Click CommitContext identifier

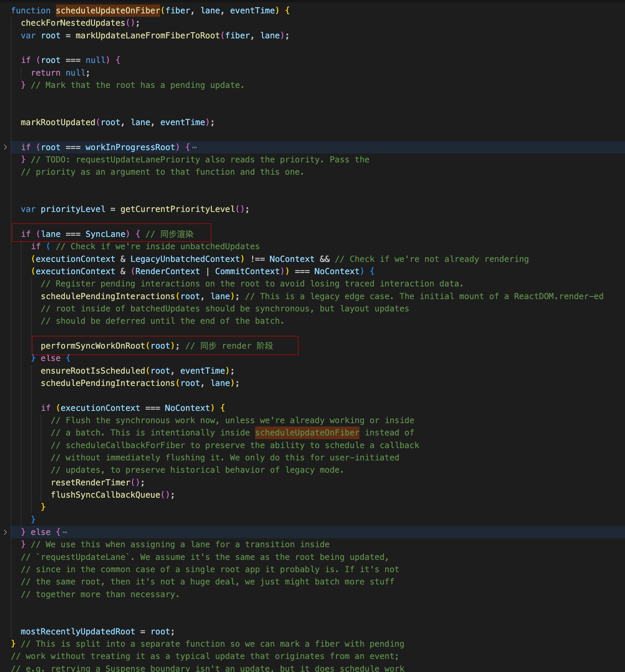(x=247, y=271)
